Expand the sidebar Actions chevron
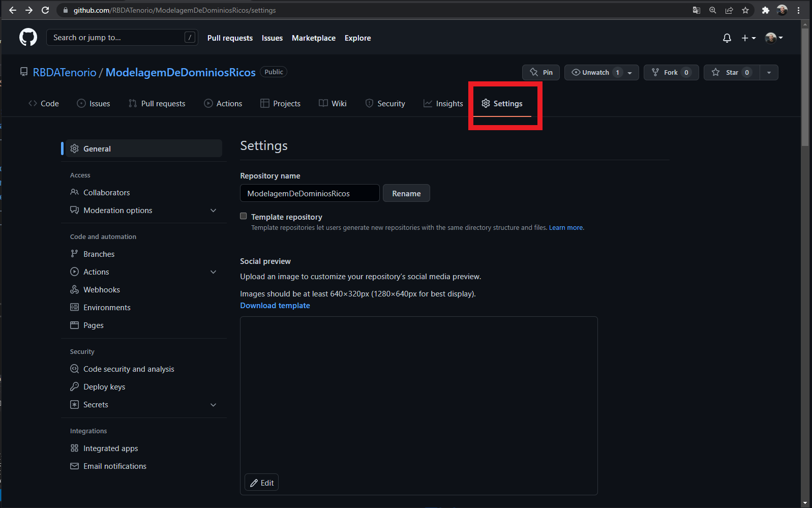The width and height of the screenshot is (812, 508). point(214,272)
